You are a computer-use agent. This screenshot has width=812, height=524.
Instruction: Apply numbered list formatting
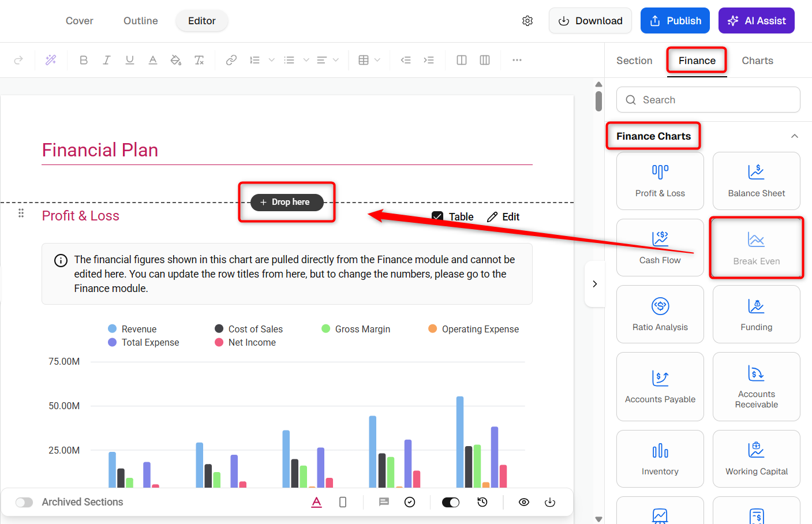coord(255,60)
